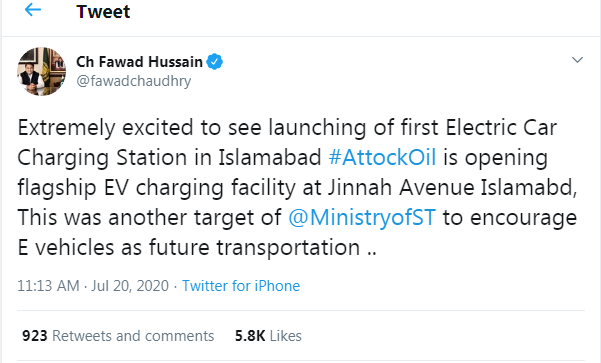Open the #AttockOil hashtag
This screenshot has width=601, height=363.
click(x=382, y=158)
